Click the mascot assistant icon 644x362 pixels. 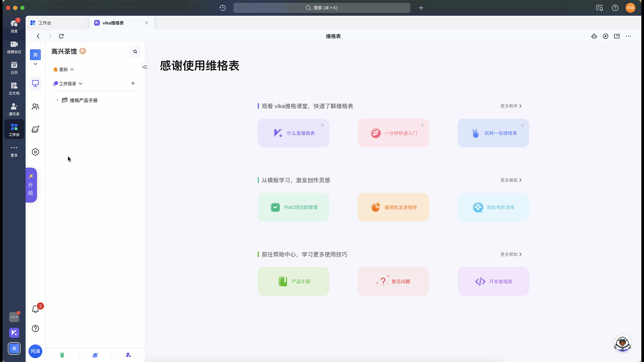click(x=623, y=344)
